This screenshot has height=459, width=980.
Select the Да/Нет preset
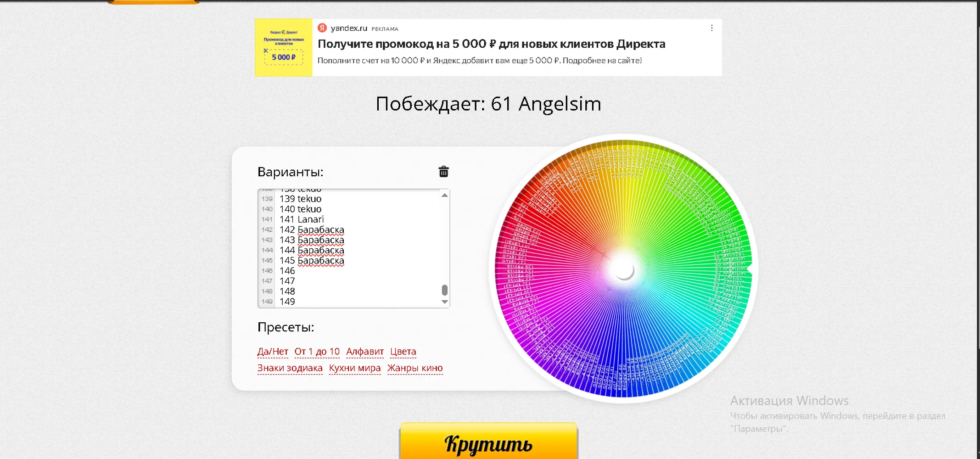pyautogui.click(x=273, y=352)
